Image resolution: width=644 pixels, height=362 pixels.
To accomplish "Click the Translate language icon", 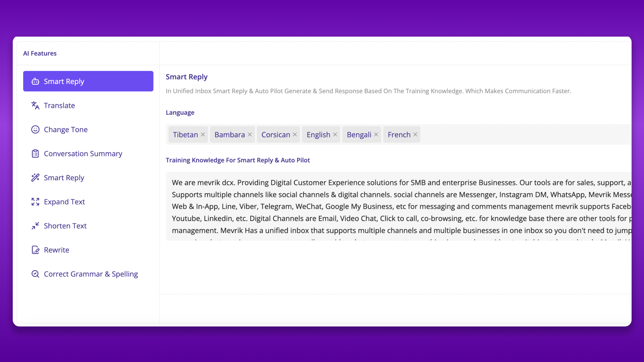I will tap(35, 106).
